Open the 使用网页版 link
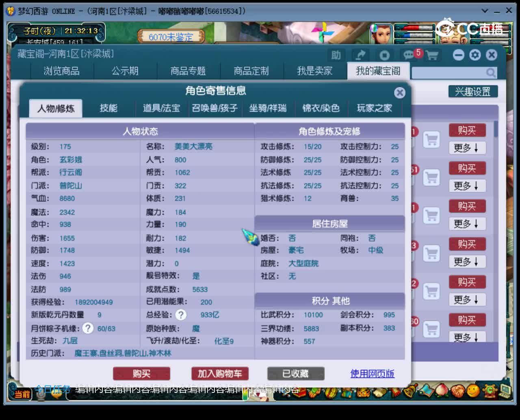The image size is (520, 420). tap(373, 374)
